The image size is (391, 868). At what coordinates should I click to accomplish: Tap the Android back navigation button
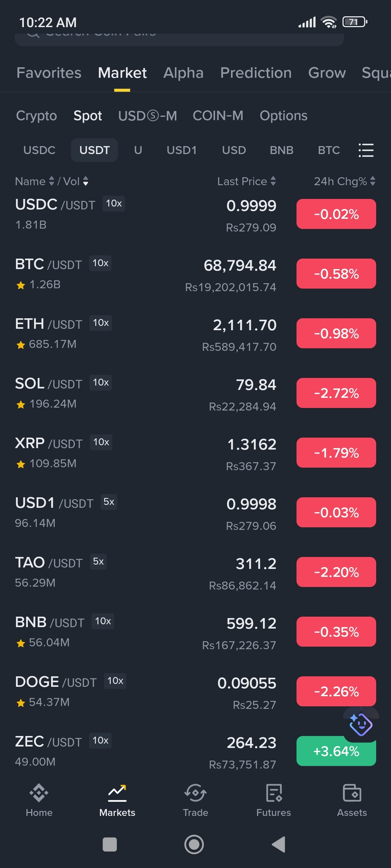coord(279,844)
